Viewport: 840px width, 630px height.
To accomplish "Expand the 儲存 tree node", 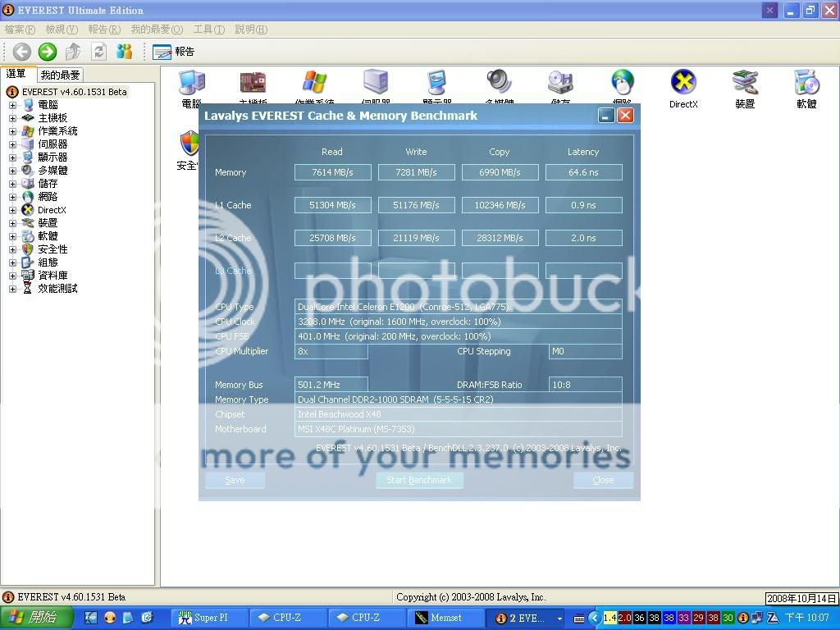I will click(x=12, y=184).
